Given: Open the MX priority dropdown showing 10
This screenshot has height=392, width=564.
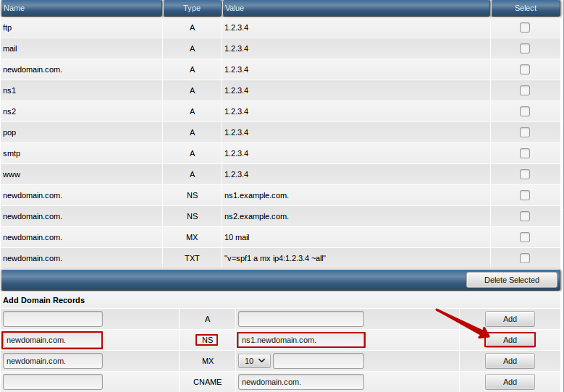Looking at the screenshot, I should pyautogui.click(x=253, y=361).
